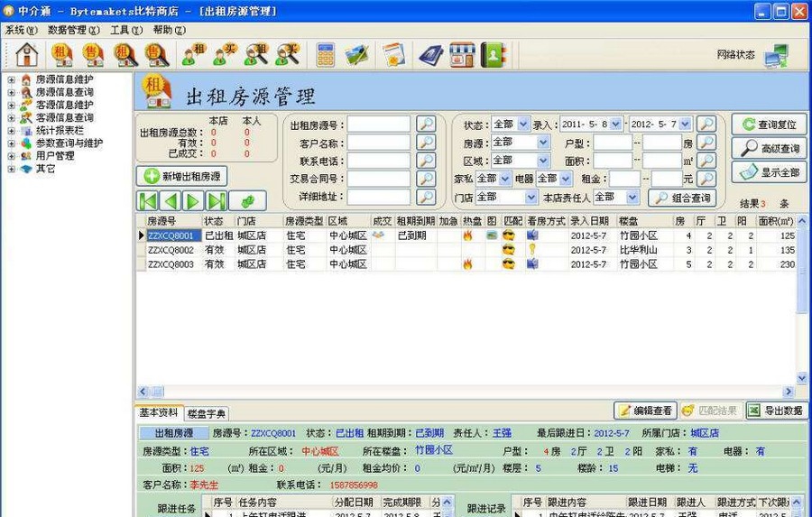Click the green address book toolbar icon

[x=493, y=55]
